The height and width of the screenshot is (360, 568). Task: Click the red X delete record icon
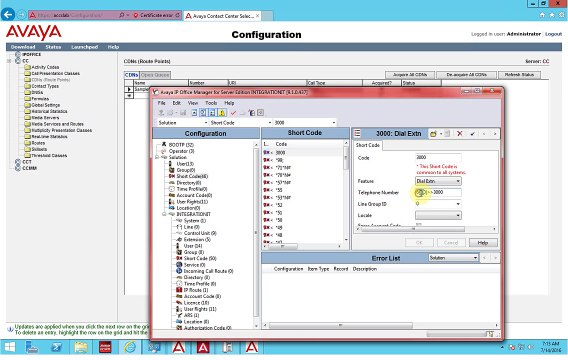coord(459,134)
